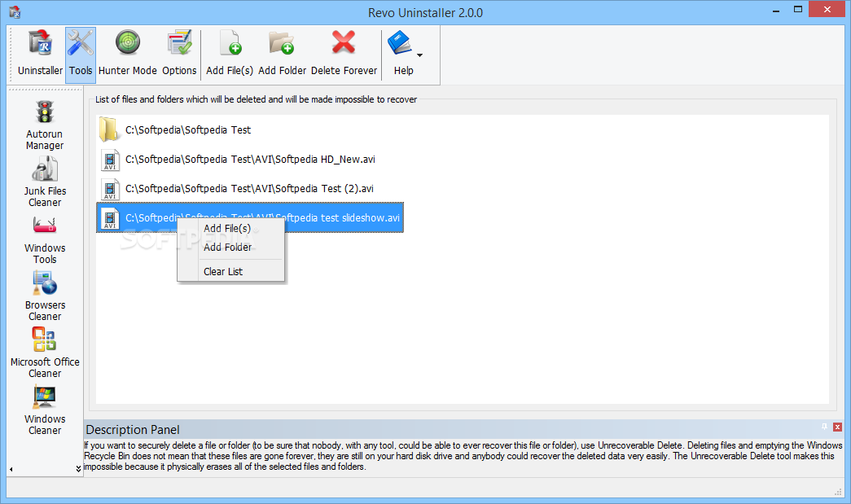The image size is (851, 504).
Task: Open the Options dialog
Action: click(x=179, y=55)
